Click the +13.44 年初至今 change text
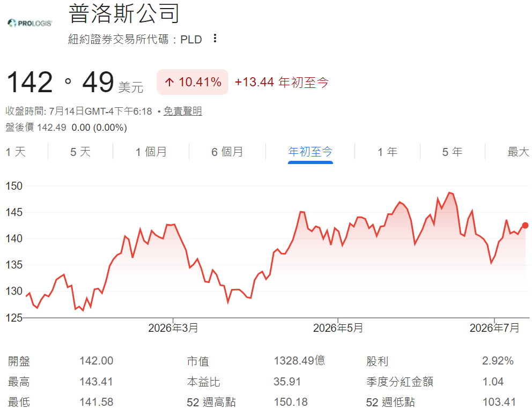 [282, 82]
